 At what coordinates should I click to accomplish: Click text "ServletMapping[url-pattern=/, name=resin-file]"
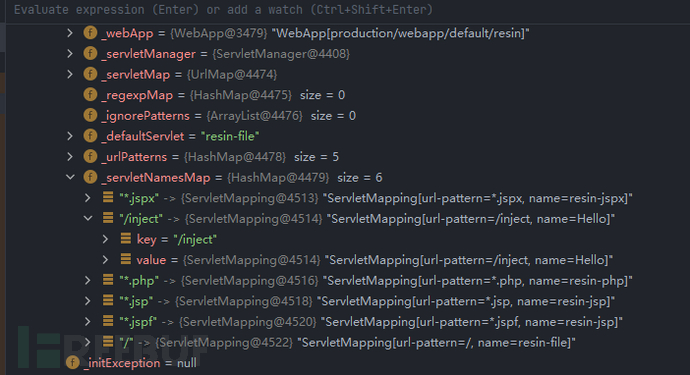(437, 342)
